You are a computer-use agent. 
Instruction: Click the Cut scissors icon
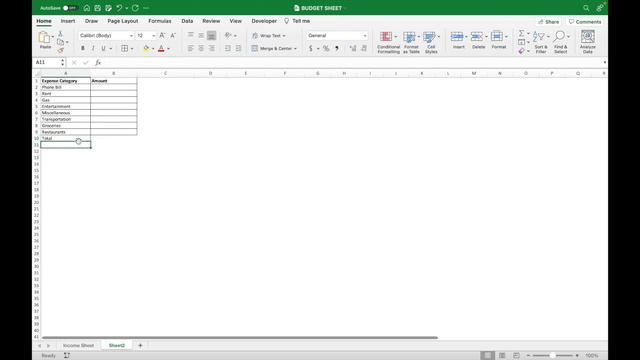click(x=60, y=34)
